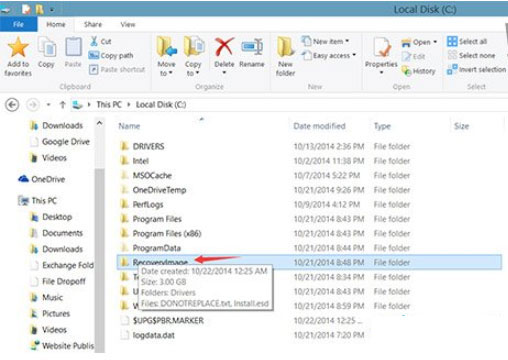
Task: Click navigation pane scroll up arrow
Action: click(x=99, y=123)
